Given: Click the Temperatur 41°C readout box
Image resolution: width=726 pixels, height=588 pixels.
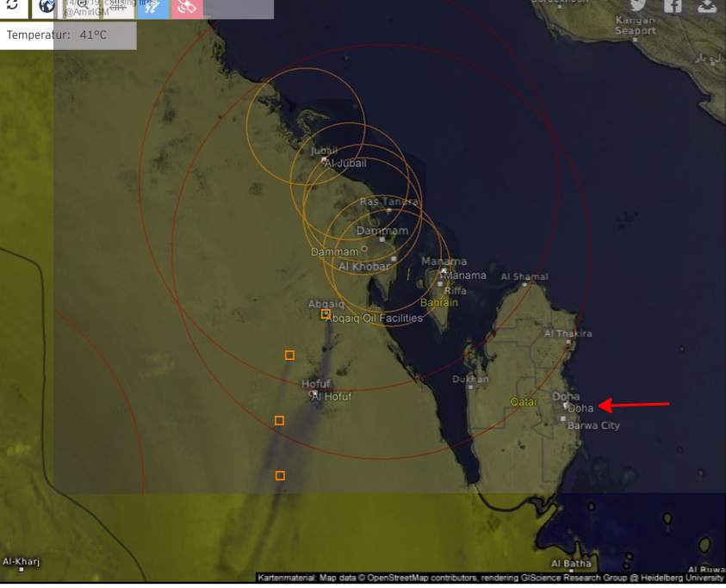Looking at the screenshot, I should [68, 35].
